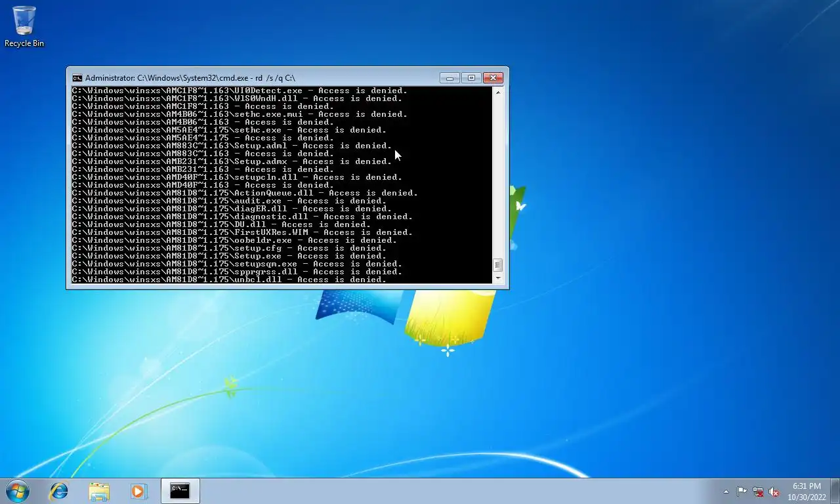Click the line with setup.cfg
Image resolution: width=840 pixels, height=504 pixels.
point(229,248)
